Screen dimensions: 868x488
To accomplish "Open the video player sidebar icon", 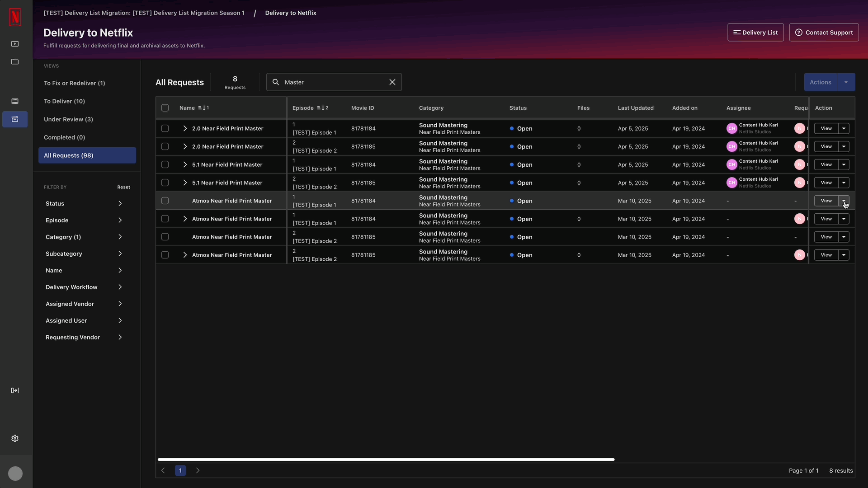I will click(15, 44).
